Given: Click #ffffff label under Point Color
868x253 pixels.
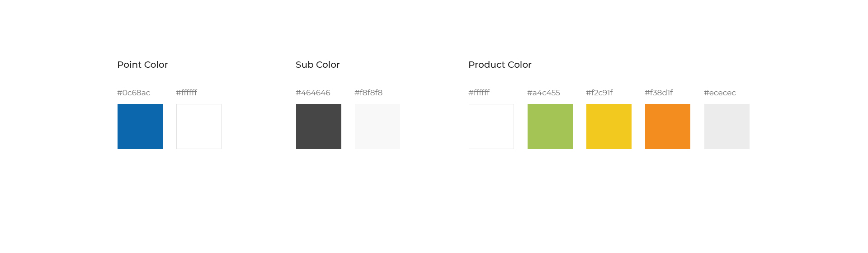Looking at the screenshot, I should [187, 93].
